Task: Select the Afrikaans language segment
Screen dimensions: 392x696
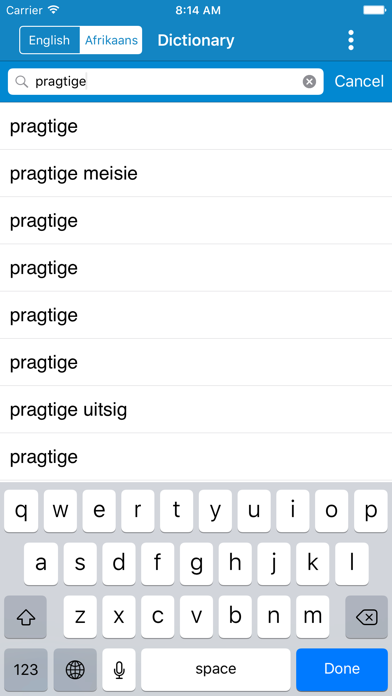Action: 111,40
